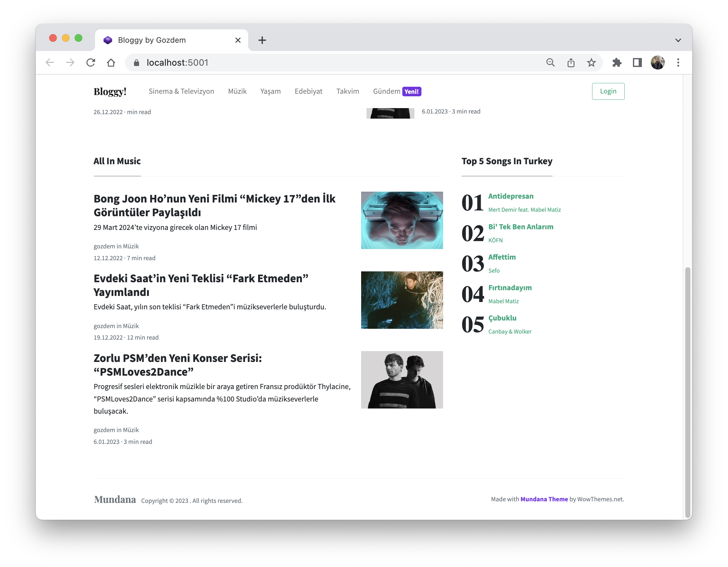Close the Bloggy by Gozdem tab
Image resolution: width=728 pixels, height=567 pixels.
coord(238,40)
